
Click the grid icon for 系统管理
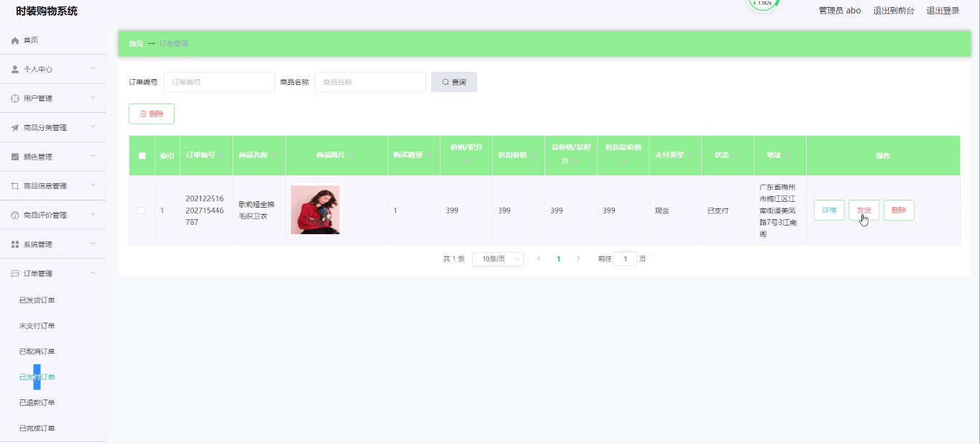(15, 244)
